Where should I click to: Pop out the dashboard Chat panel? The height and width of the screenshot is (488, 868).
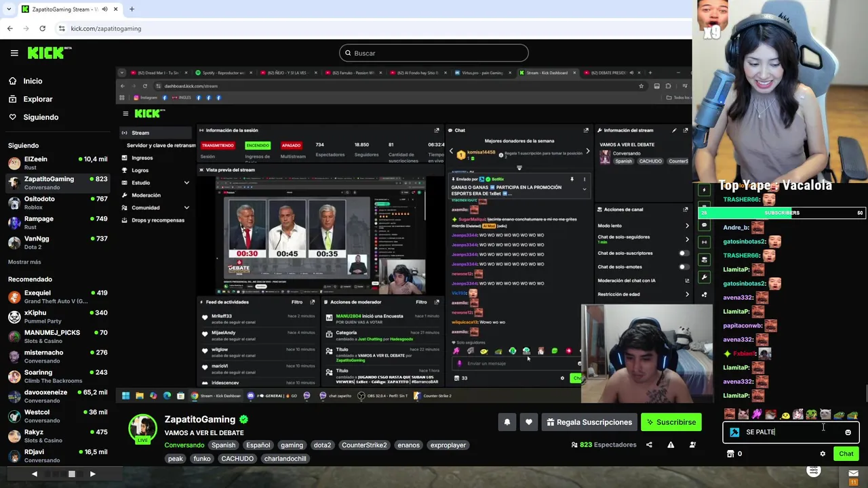[586, 130]
